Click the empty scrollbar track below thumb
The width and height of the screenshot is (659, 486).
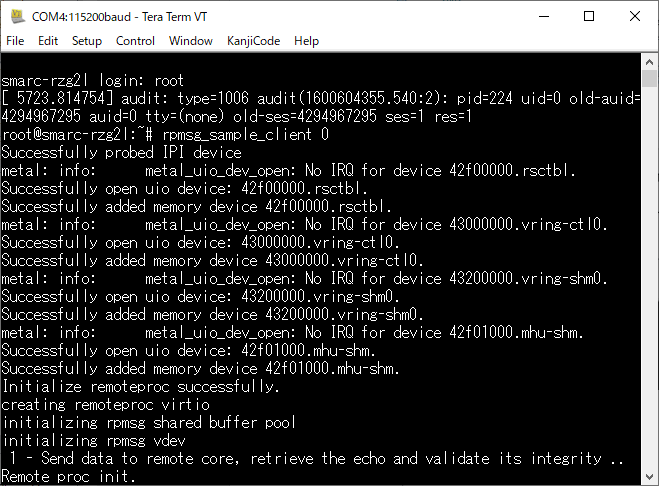[649, 277]
